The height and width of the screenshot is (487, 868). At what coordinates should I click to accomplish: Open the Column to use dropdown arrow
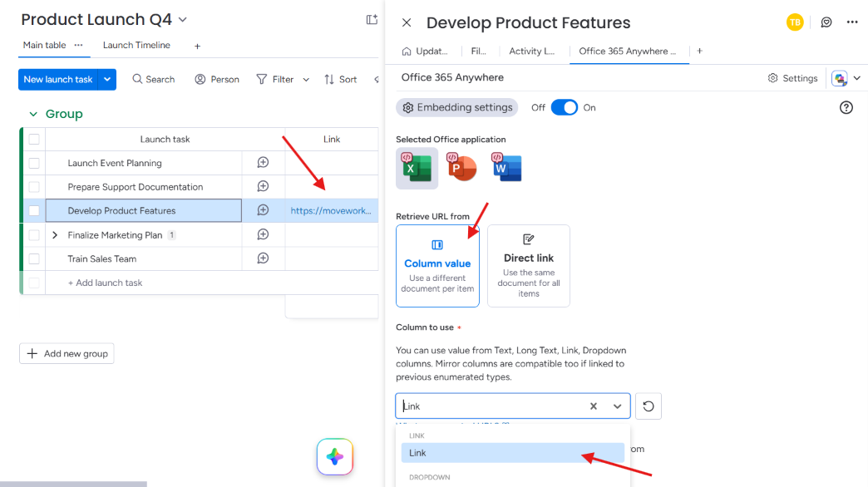tap(617, 406)
